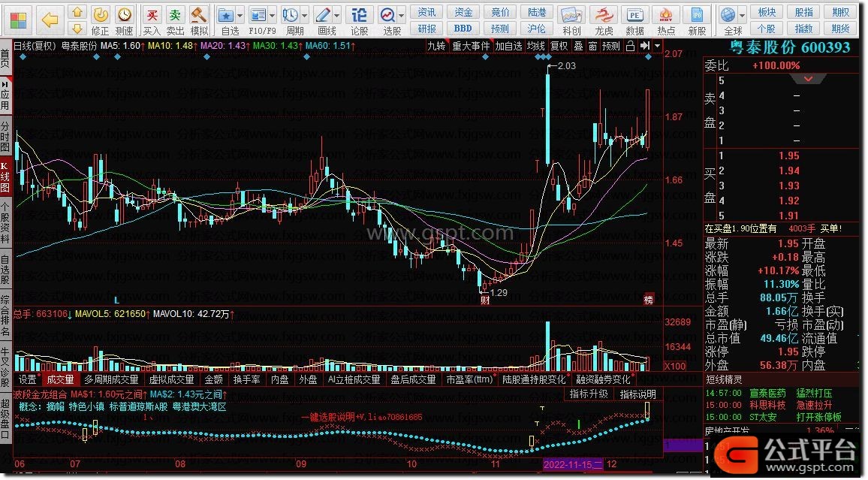This screenshot has height=480, width=868.
Task: Select the 换手率 turnover tab
Action: coord(246,379)
